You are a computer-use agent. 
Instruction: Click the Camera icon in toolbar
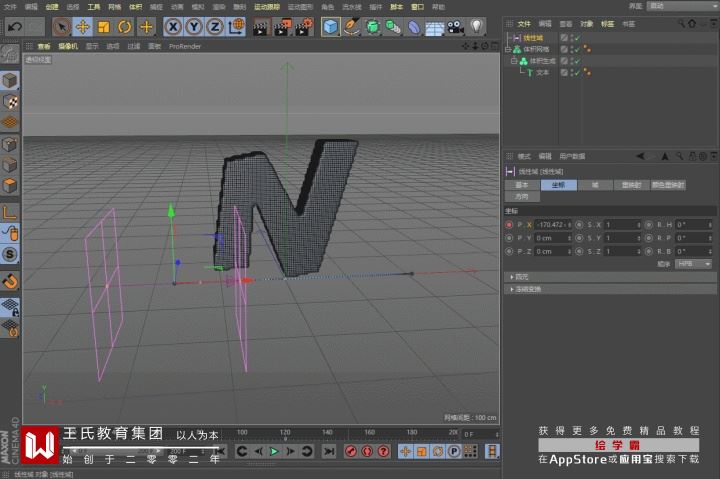click(455, 27)
